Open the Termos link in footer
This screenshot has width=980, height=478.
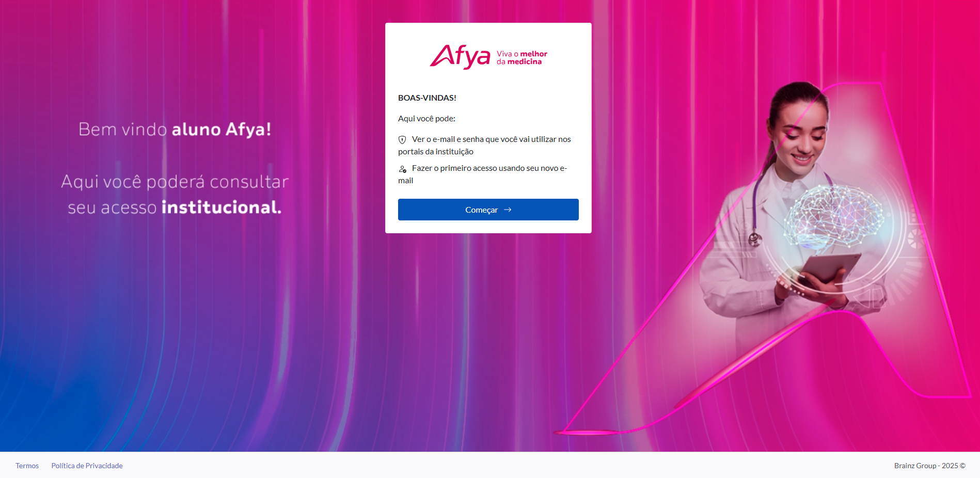pyautogui.click(x=27, y=466)
